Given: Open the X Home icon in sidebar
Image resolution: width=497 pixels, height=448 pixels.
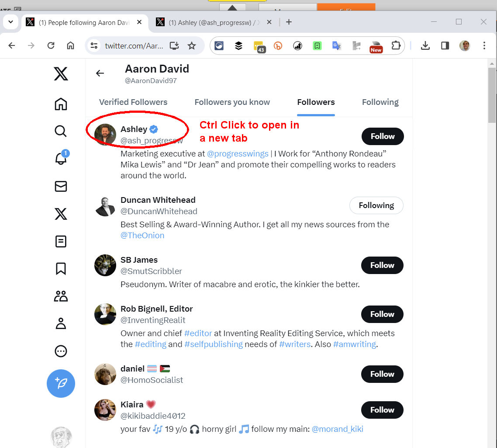Looking at the screenshot, I should pos(61,104).
